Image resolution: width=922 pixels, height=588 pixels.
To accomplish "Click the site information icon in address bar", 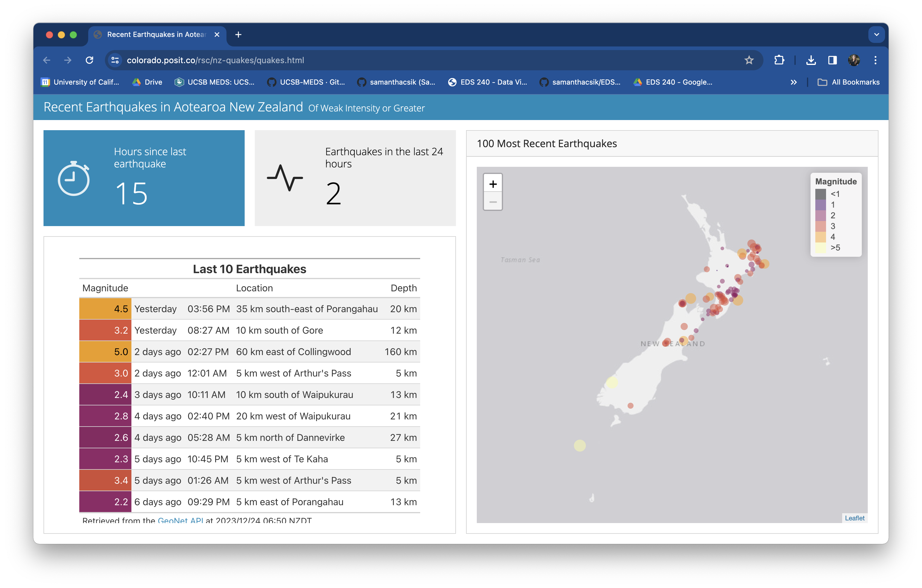I will pos(115,60).
